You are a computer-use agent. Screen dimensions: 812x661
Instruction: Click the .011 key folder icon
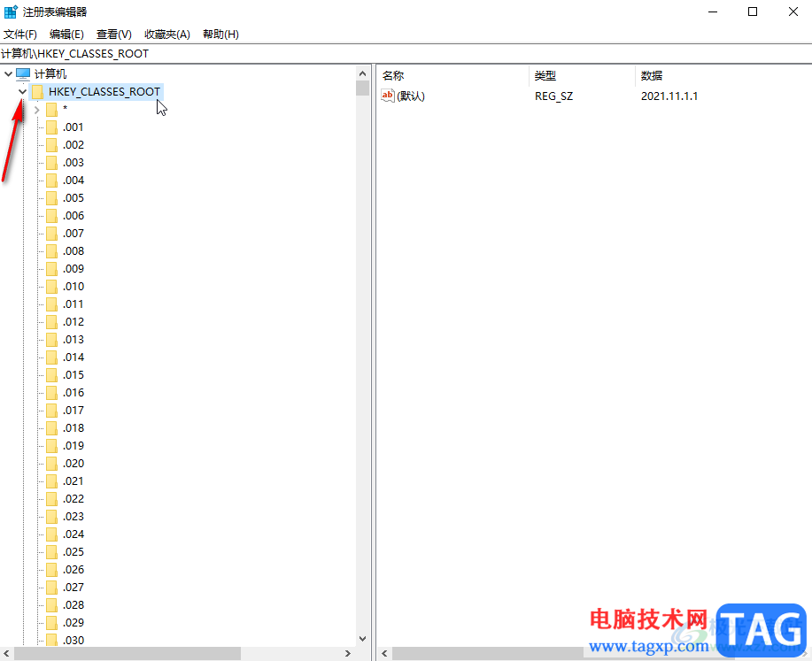(51, 304)
